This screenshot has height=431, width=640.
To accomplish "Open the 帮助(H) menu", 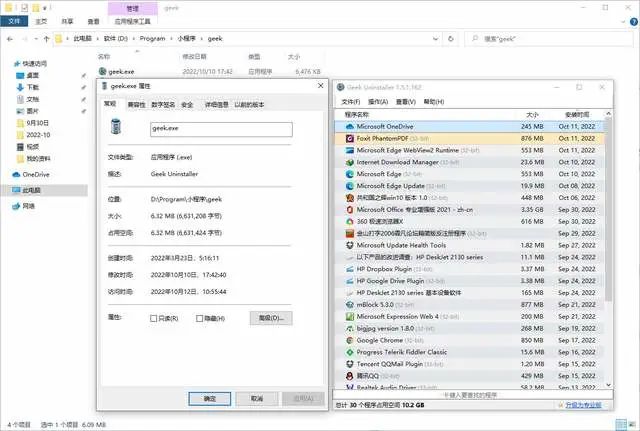I will 433,102.
